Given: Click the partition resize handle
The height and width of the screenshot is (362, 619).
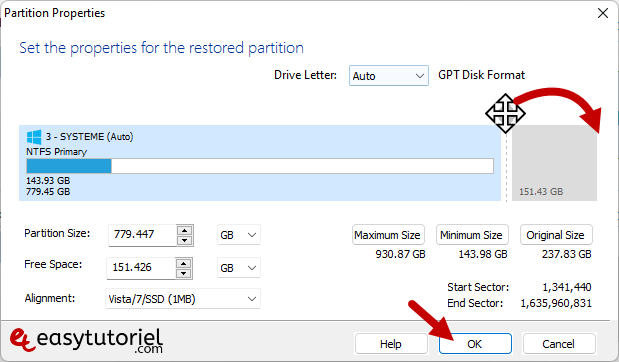Looking at the screenshot, I should coord(506,162).
